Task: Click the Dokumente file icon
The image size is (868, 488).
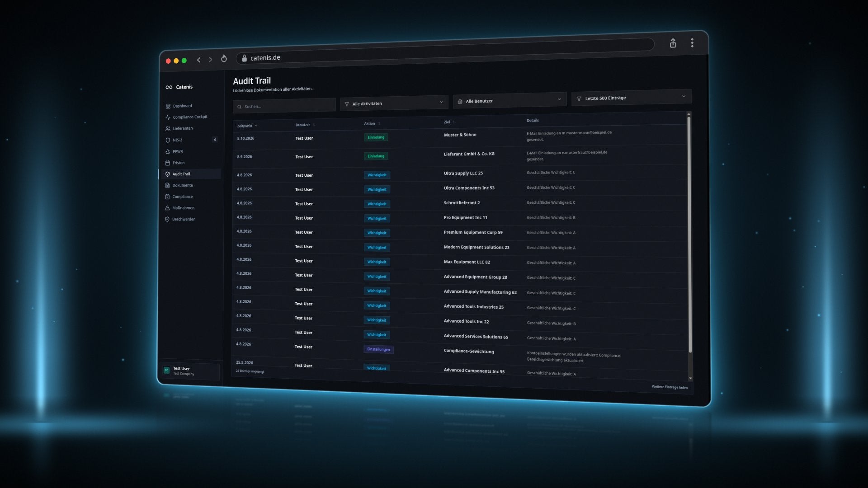Action: [x=168, y=185]
